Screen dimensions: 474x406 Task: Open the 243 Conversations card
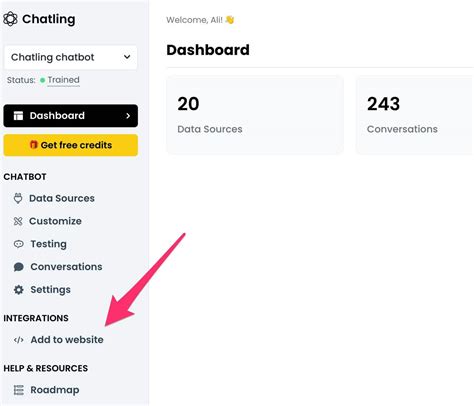coord(415,115)
